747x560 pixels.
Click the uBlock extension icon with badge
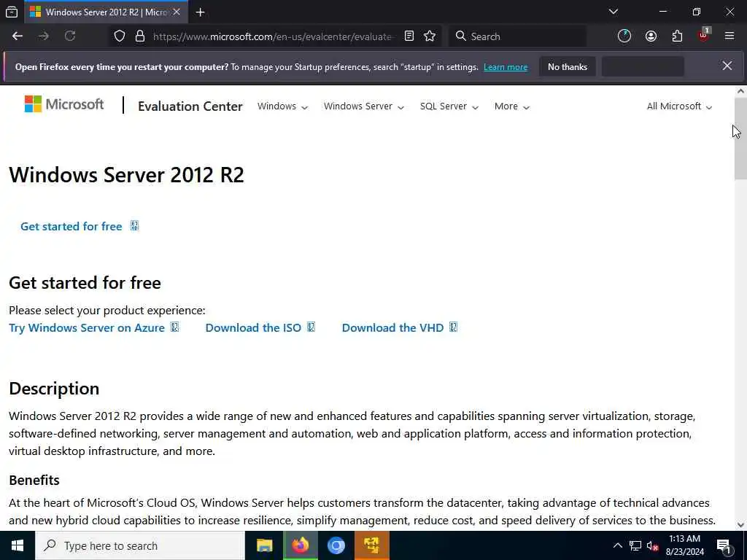(704, 35)
